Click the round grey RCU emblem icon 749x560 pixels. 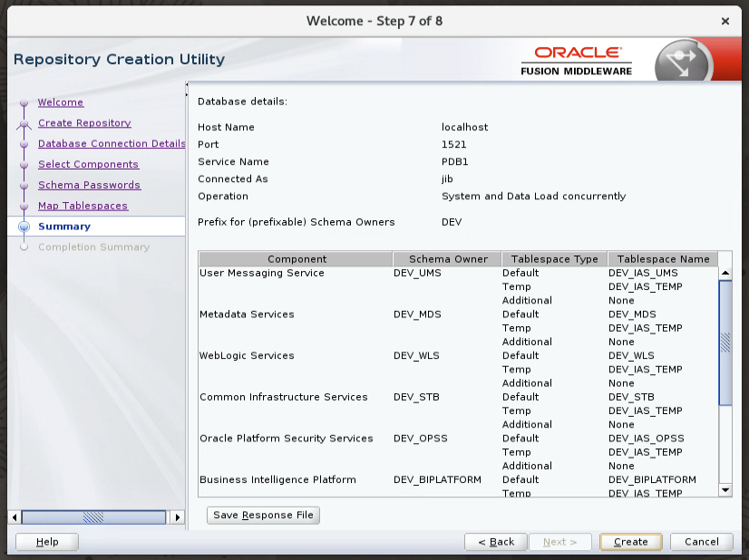click(683, 61)
